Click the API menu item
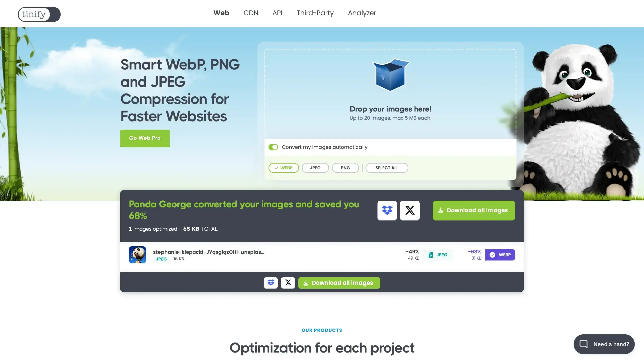This screenshot has width=644, height=364. (277, 12)
